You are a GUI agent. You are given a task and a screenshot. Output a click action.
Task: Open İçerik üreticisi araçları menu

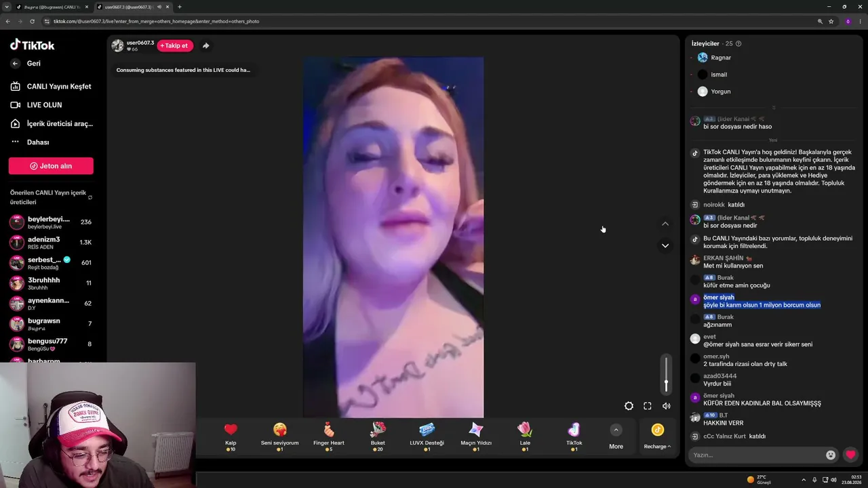pyautogui.click(x=52, y=123)
